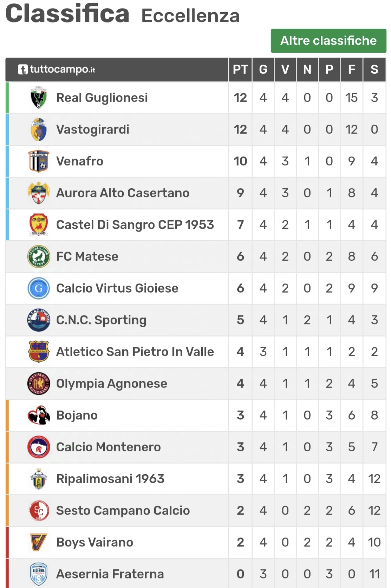Click the F goals-for column header
Viewport: 391px width, 588px height.
click(352, 69)
